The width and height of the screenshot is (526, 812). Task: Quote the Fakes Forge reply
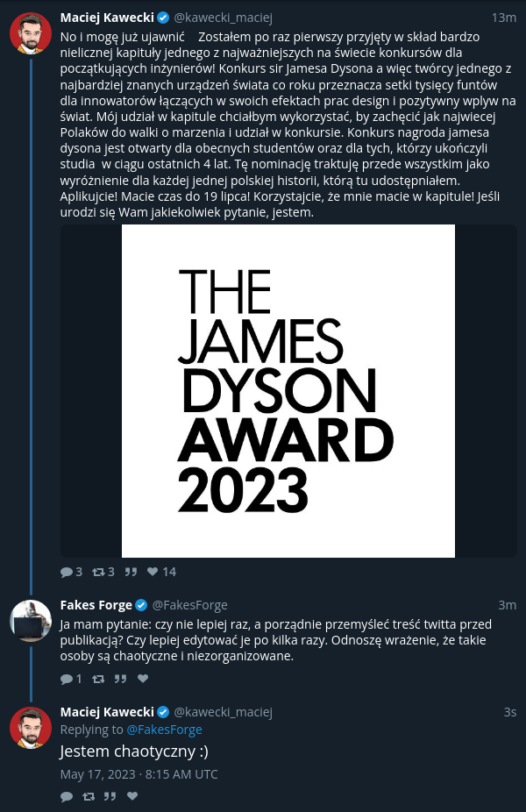tap(121, 679)
